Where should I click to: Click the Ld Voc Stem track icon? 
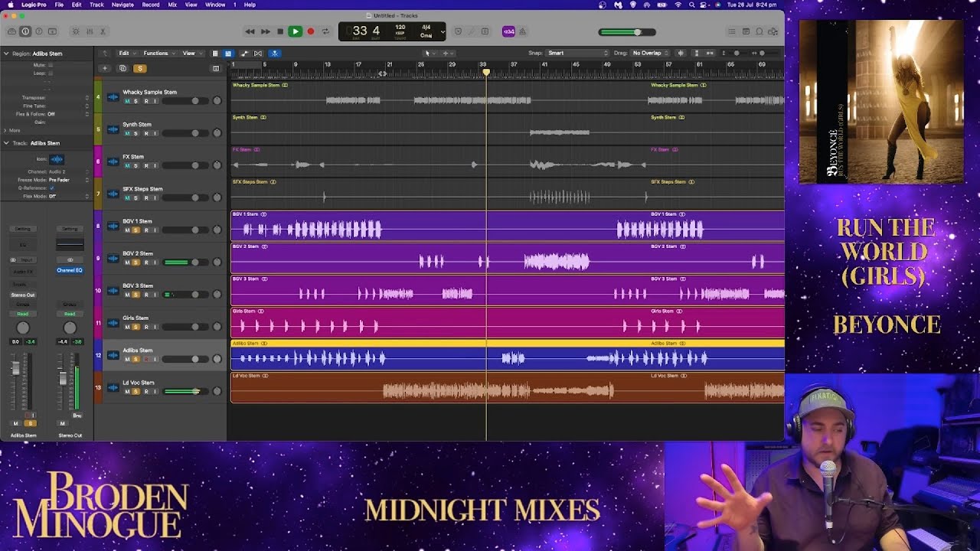pyautogui.click(x=113, y=388)
